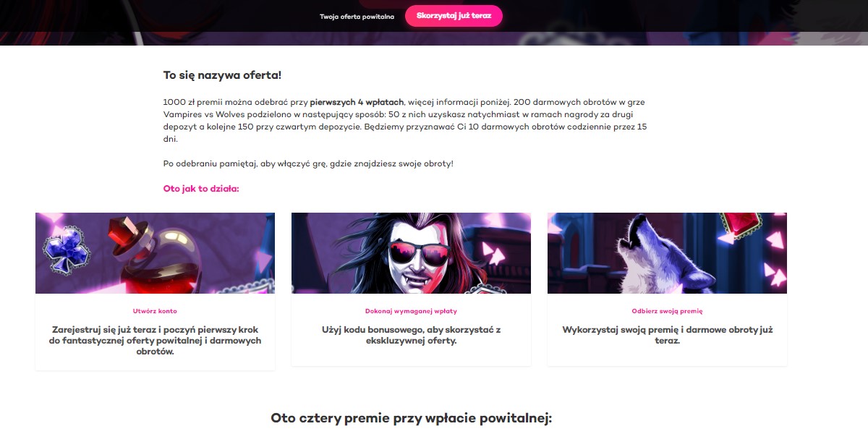The image size is (868, 434).
Task: Open the potion bottle promo image
Action: (x=155, y=253)
